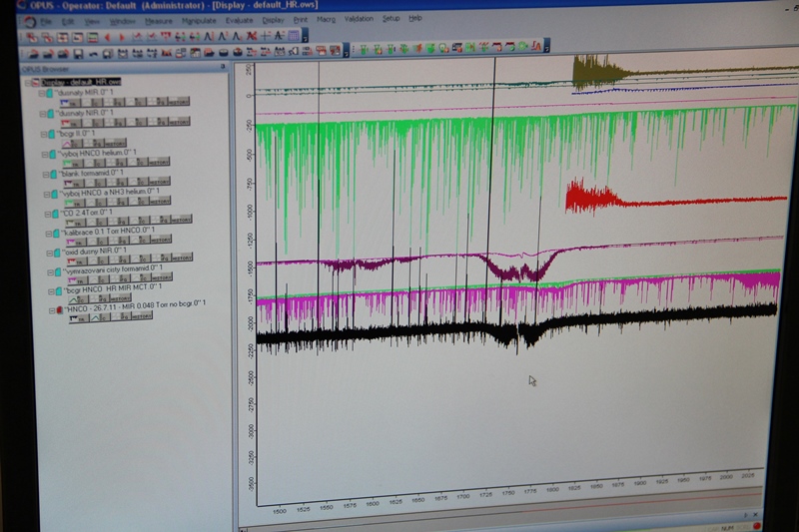Click HISTORY block of 'blank formamid.0'
This screenshot has width=799, height=532.
coord(160,182)
